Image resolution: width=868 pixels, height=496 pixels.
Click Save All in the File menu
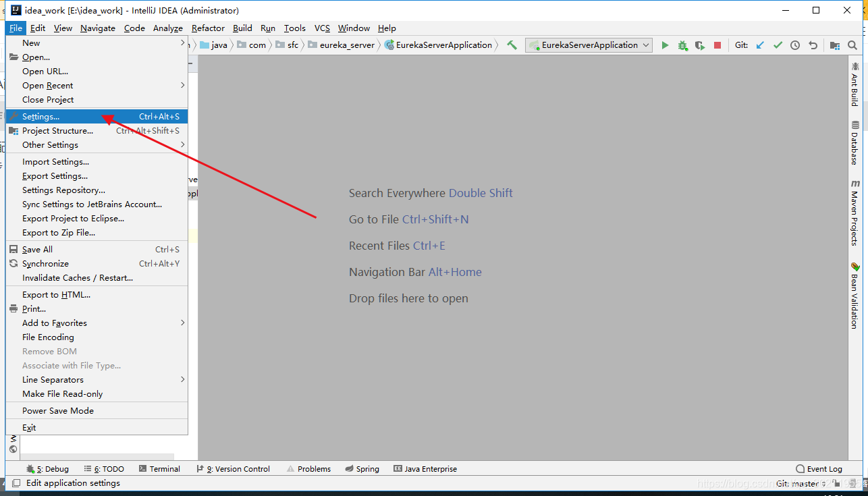[97, 250]
